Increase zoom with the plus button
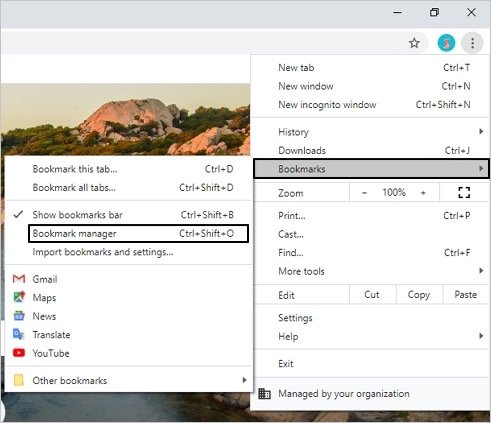This screenshot has width=491, height=423. click(423, 193)
